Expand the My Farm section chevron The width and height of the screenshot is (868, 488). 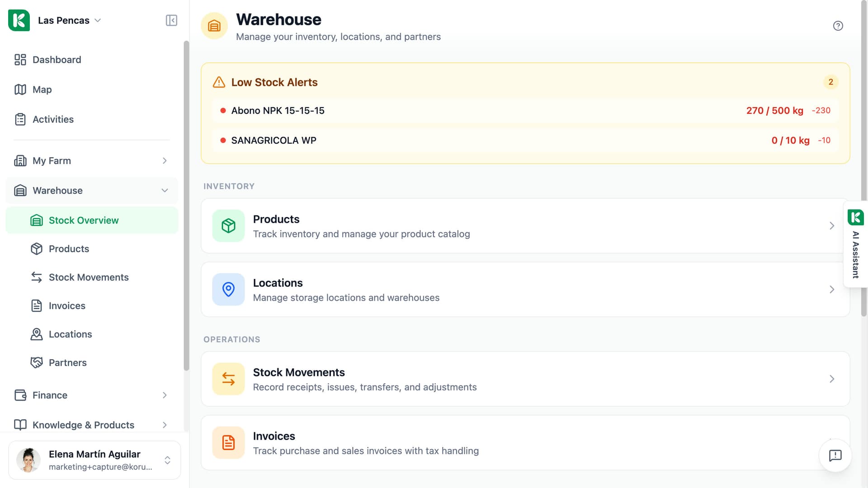tap(165, 161)
